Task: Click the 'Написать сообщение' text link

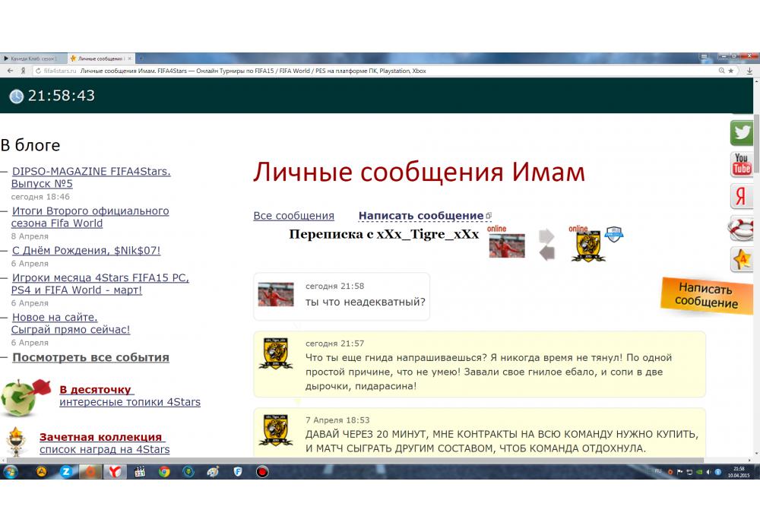Action: (421, 216)
